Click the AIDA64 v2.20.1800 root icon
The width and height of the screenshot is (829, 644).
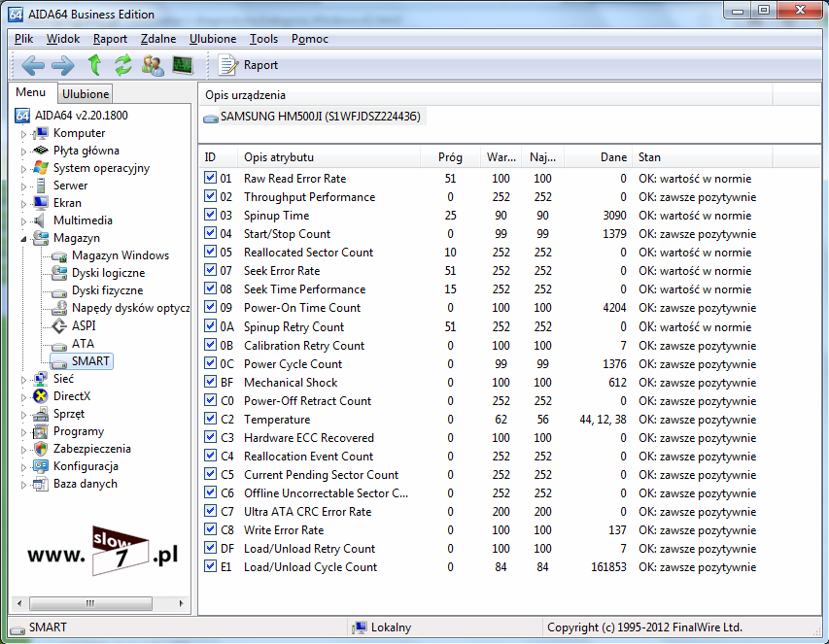22,116
